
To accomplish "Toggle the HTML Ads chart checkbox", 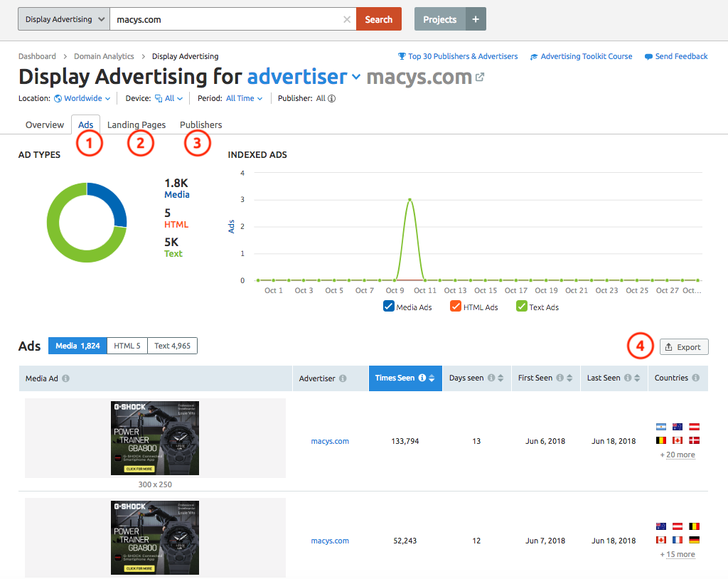I will coord(456,307).
